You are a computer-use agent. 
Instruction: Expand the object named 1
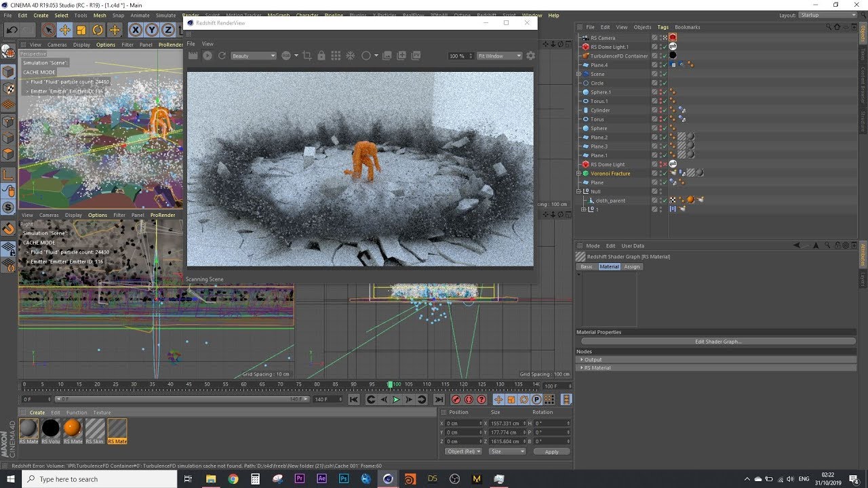tap(584, 209)
